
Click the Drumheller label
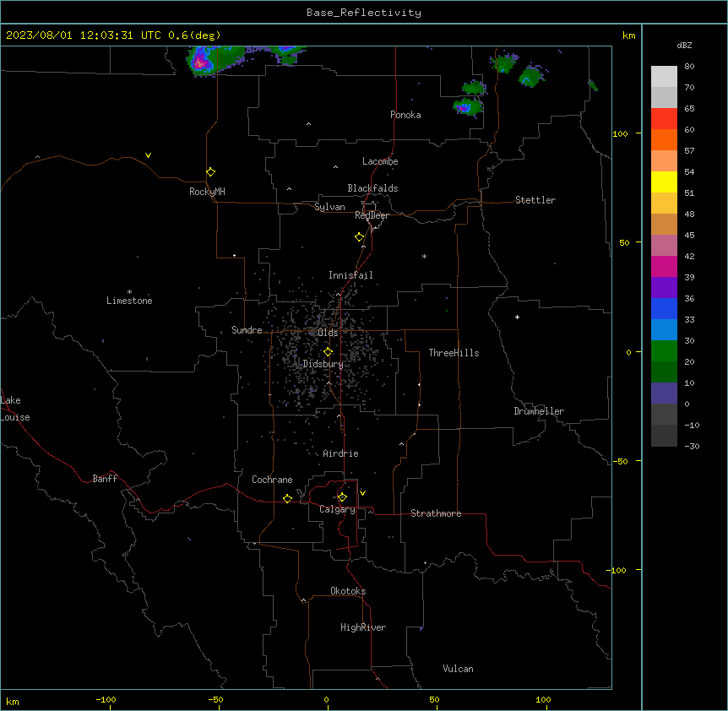point(539,411)
